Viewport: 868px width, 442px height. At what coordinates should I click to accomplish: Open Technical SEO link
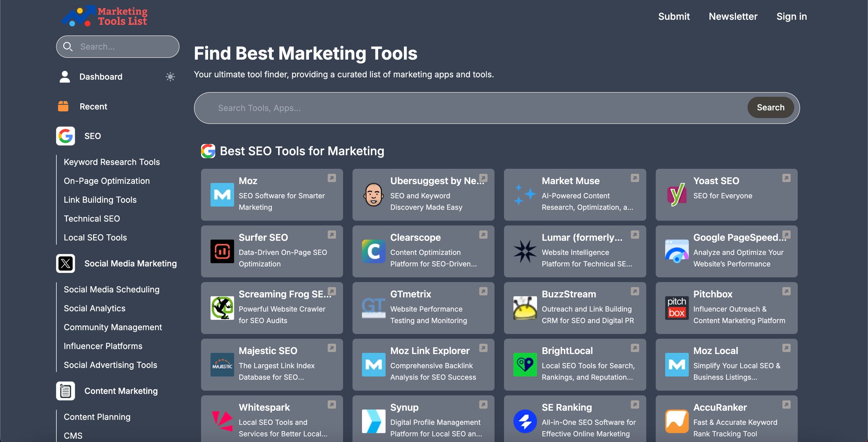[92, 219]
